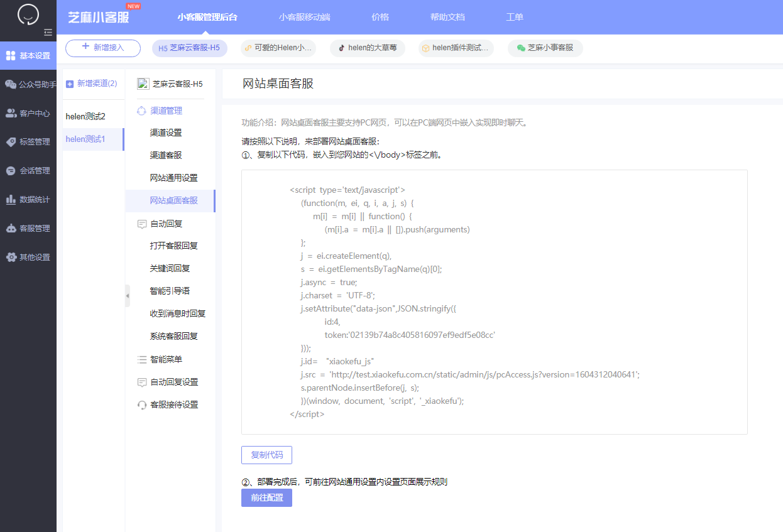Image resolution: width=783 pixels, height=532 pixels.
Task: Open the 网站通用设置 menu item
Action: point(173,178)
